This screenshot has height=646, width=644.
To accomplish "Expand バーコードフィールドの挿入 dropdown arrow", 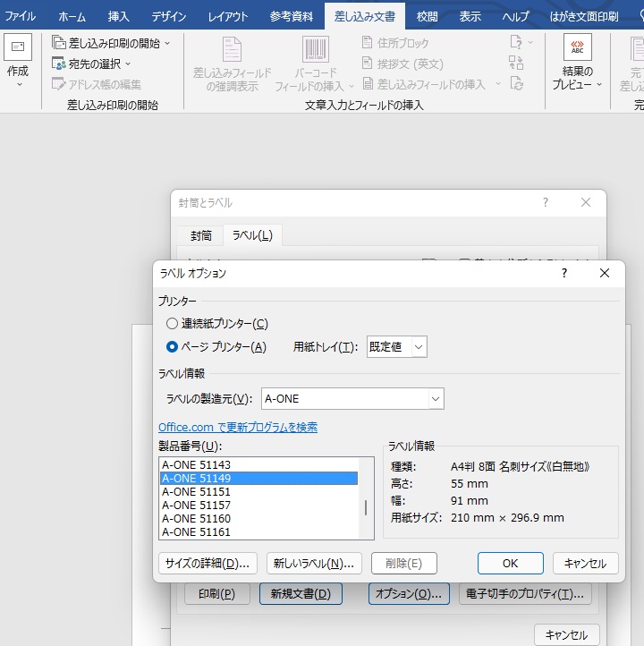I will (352, 86).
